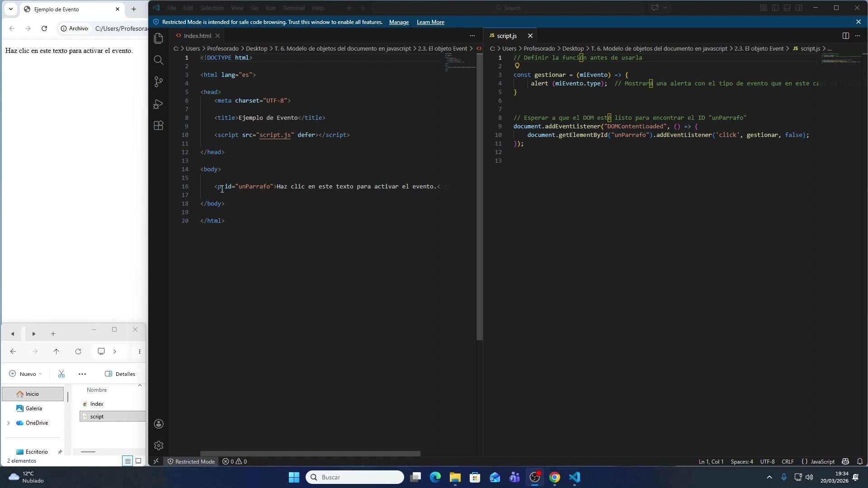Open more actions for Index.html editor group

point(472,36)
